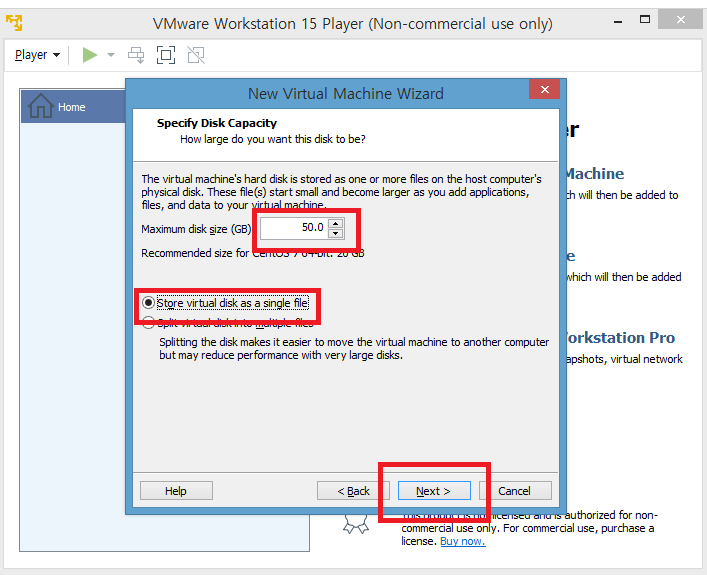707x575 pixels.
Task: Click 'Specify Disk Capacity' heading text
Action: coord(217,123)
